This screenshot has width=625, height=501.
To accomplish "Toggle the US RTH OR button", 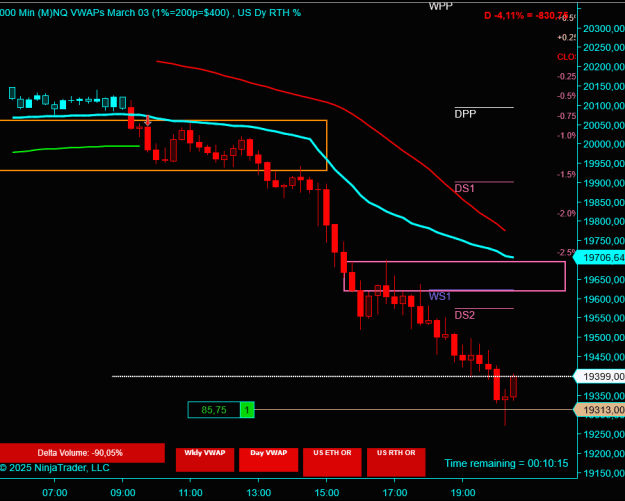I will pyautogui.click(x=396, y=462).
